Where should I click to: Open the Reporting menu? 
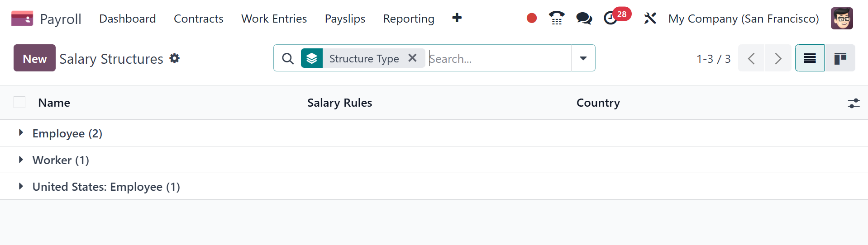[x=409, y=19]
